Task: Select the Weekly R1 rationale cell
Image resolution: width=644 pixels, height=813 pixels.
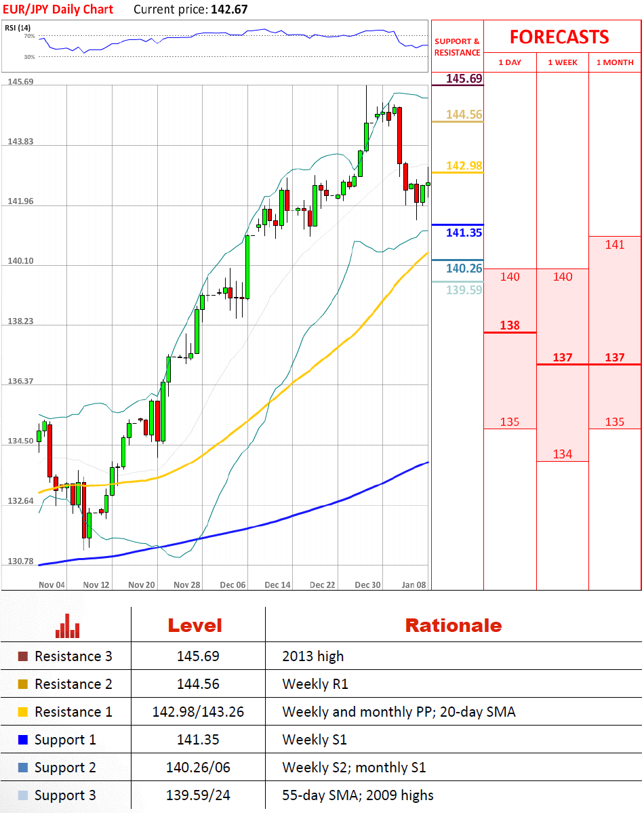Action: coord(315,684)
